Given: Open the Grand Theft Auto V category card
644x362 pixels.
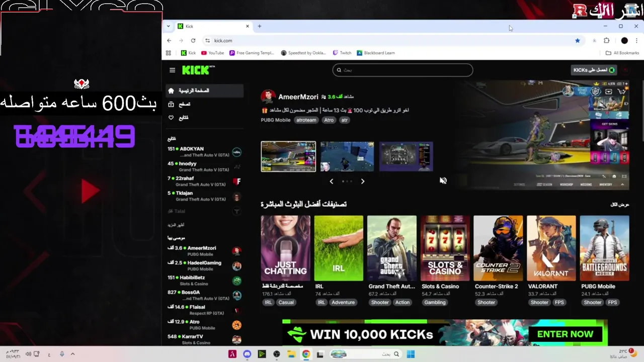Looking at the screenshot, I should (x=392, y=248).
